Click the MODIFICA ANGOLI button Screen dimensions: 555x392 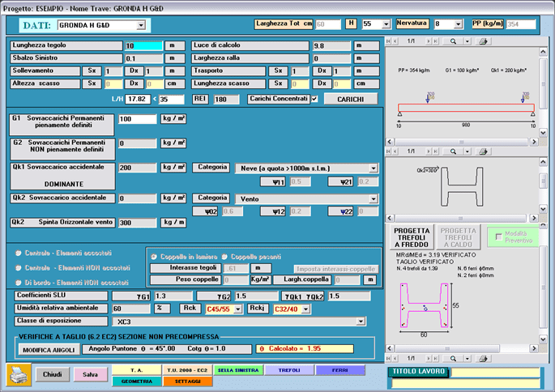tap(49, 350)
